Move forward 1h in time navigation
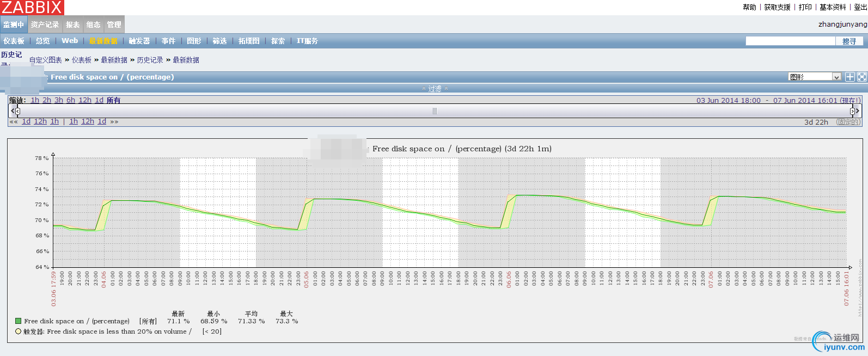 (74, 121)
